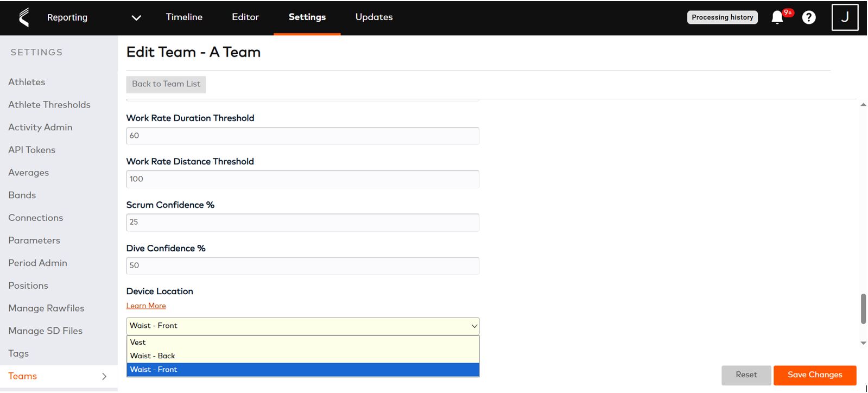Screen dimensions: 868x393
Task: Expand the Reporting module dropdown chevron
Action: pyautogui.click(x=136, y=18)
